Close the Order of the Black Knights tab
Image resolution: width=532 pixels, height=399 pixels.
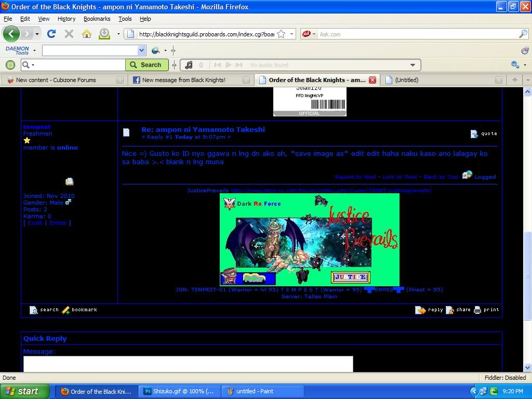373,80
